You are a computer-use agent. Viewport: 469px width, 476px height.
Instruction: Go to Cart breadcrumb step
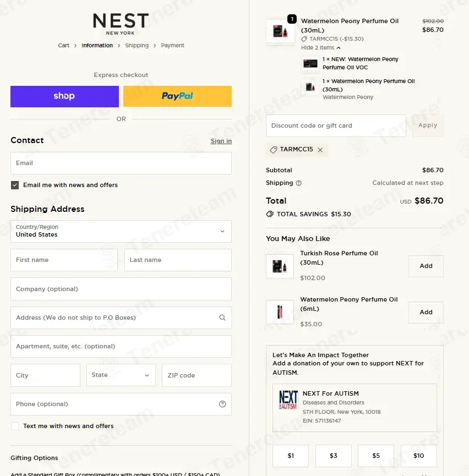(x=64, y=46)
